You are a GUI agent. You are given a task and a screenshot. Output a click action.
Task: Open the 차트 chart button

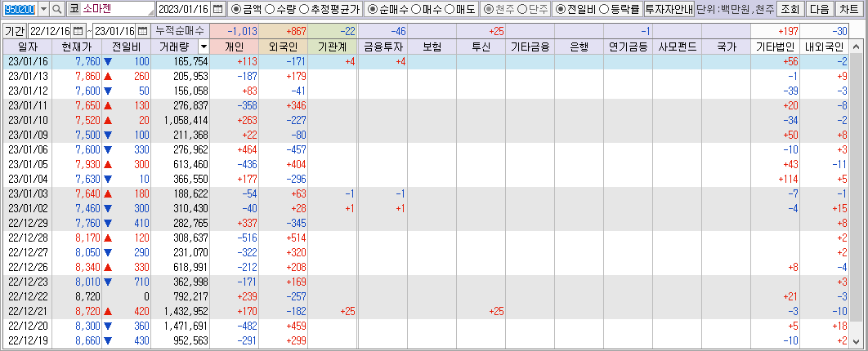(x=849, y=9)
